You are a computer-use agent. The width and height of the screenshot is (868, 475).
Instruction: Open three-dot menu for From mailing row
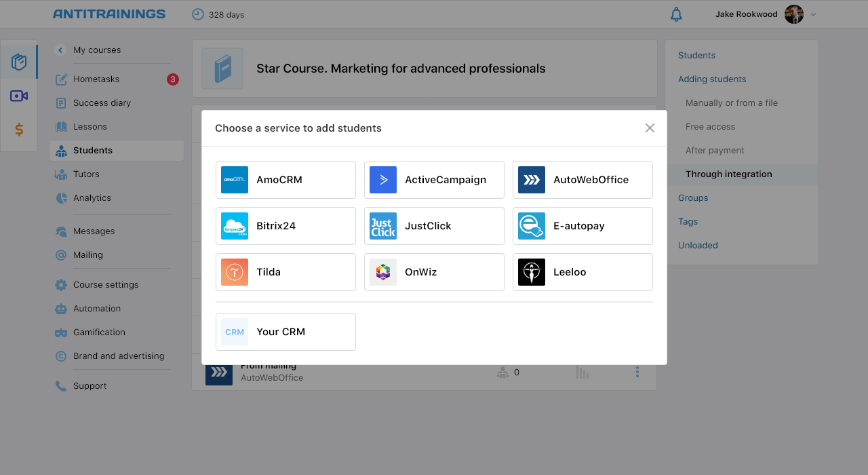coord(637,372)
